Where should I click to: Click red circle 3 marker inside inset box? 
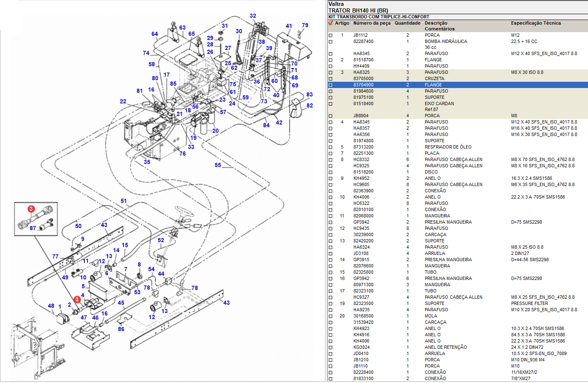click(31, 209)
